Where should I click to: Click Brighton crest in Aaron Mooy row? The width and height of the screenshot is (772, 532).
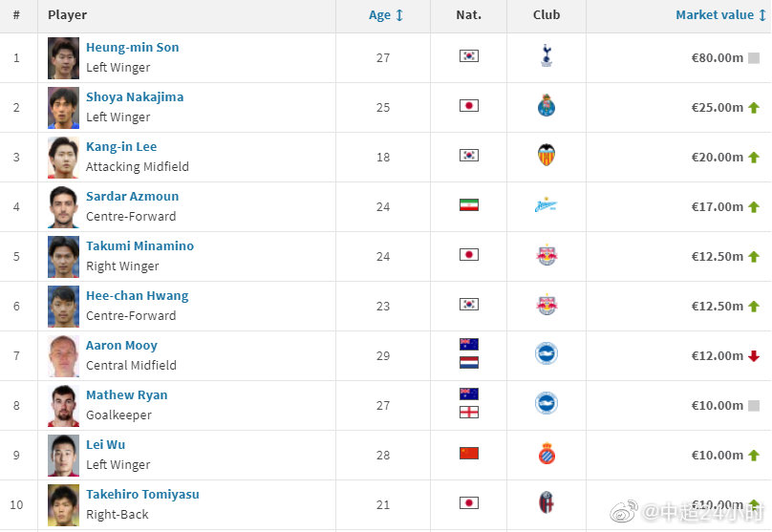546,353
